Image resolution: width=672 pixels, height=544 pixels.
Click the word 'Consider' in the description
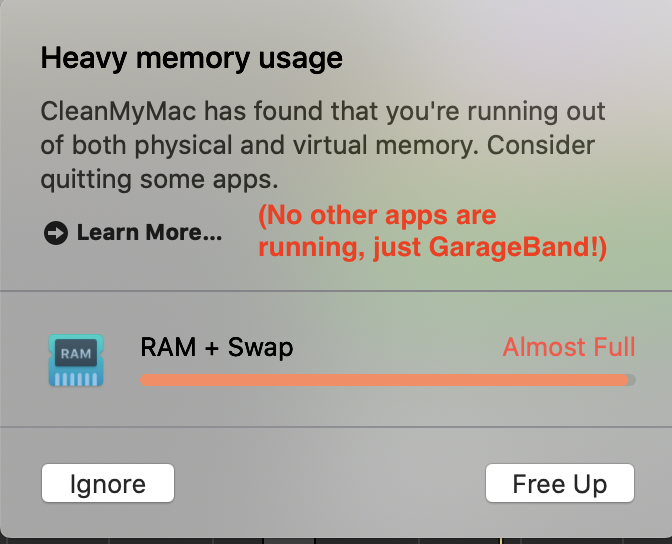(x=541, y=145)
